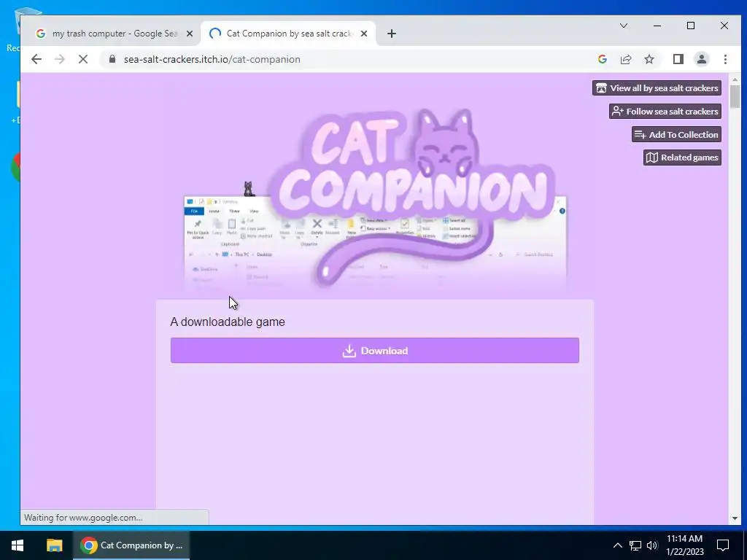Image resolution: width=747 pixels, height=560 pixels.
Task: Open the network status tray icon
Action: (635, 545)
